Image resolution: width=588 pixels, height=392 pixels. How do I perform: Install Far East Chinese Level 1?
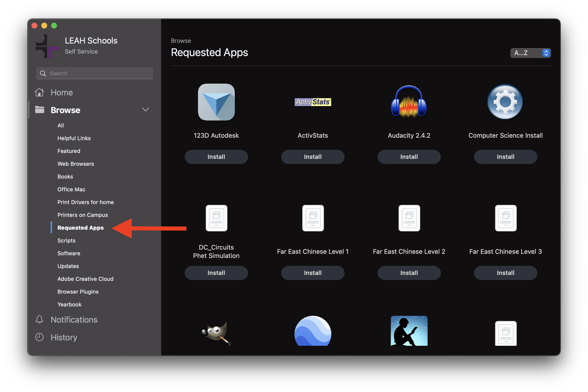[x=313, y=273]
